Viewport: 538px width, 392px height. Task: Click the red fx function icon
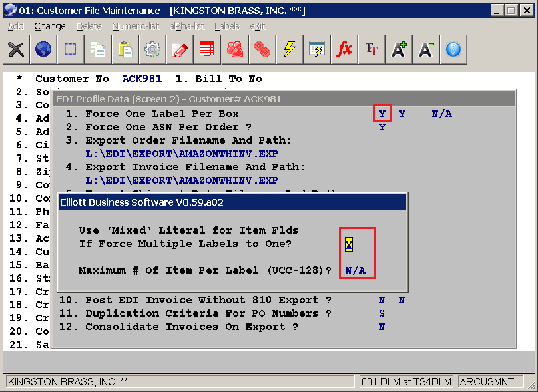(x=344, y=49)
